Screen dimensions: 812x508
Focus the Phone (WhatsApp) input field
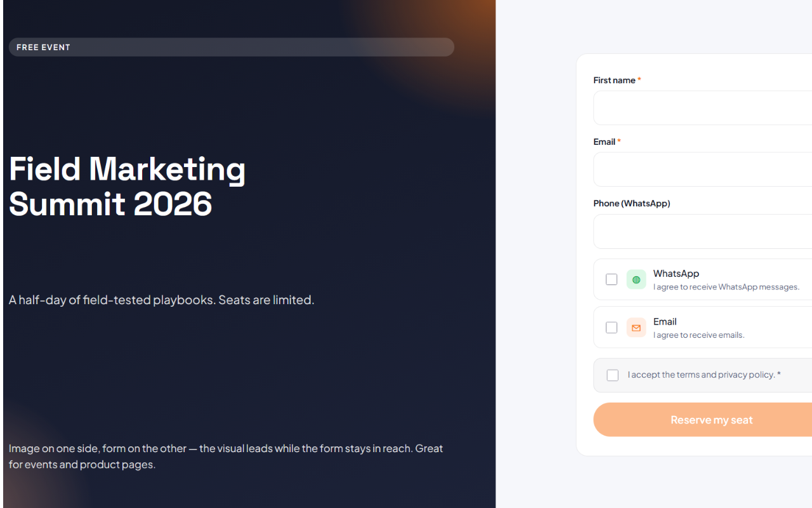pyautogui.click(x=703, y=231)
